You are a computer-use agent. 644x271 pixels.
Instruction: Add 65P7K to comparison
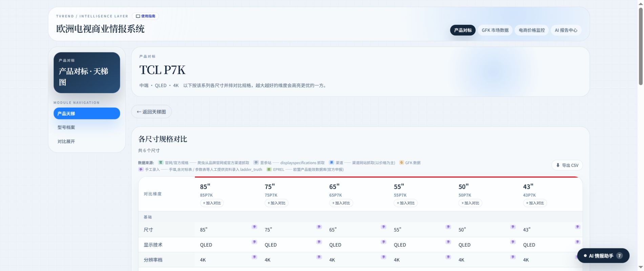[341, 203]
